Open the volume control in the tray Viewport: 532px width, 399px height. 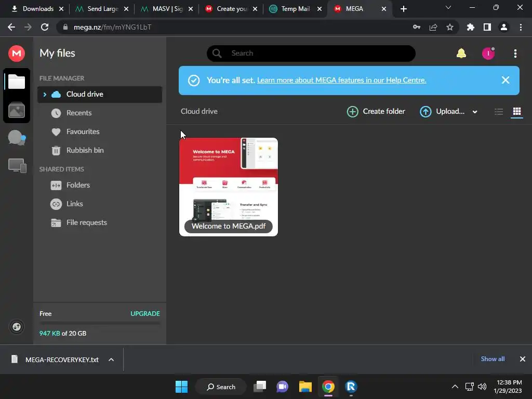pos(482,387)
